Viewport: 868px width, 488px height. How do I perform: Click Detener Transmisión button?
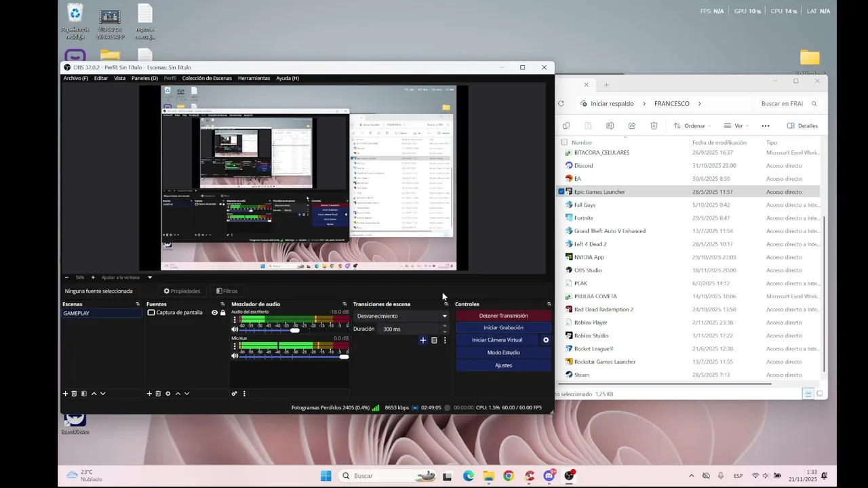point(503,316)
